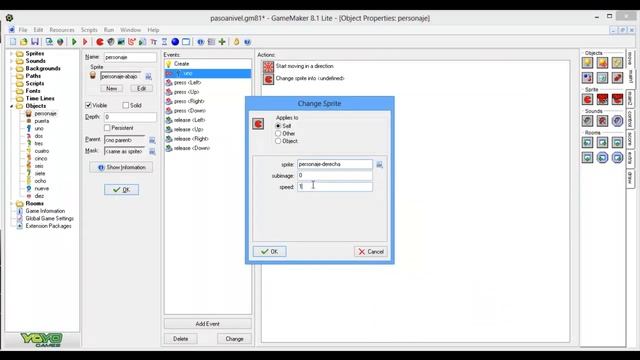Select the press <Right> event
The height and width of the screenshot is (360, 640).
(x=208, y=101)
